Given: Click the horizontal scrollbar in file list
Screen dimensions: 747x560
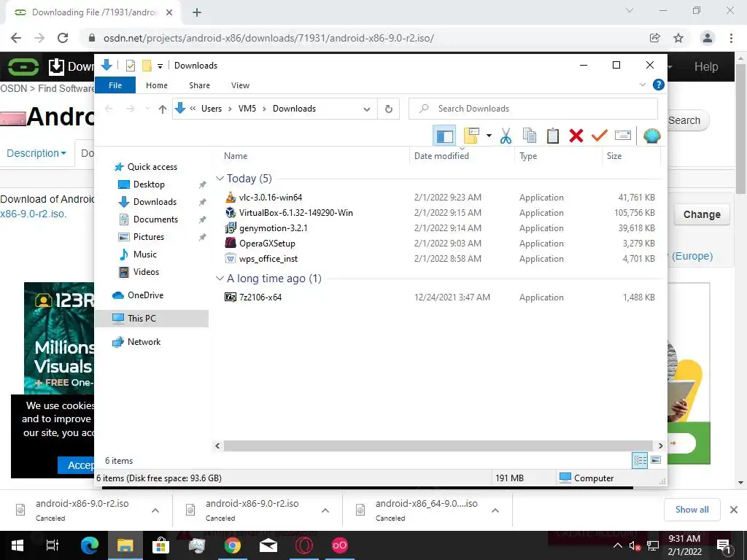Looking at the screenshot, I should coord(438,446).
